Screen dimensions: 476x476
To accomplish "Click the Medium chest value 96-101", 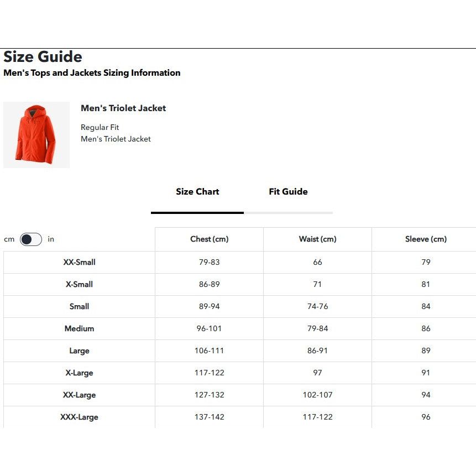I will click(x=209, y=329).
